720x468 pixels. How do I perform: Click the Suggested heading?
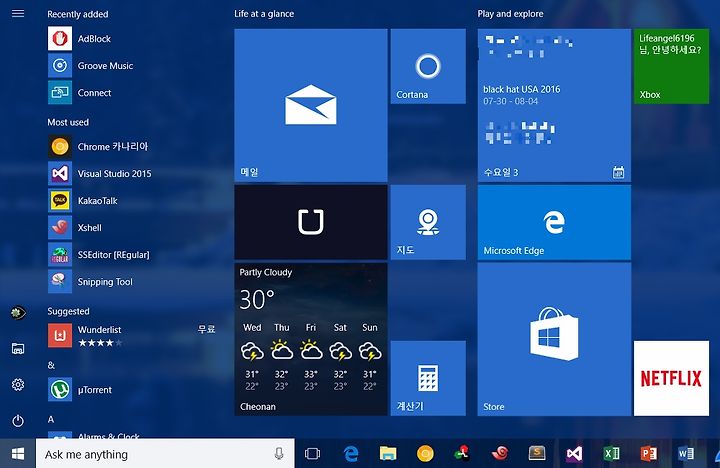coord(68,311)
